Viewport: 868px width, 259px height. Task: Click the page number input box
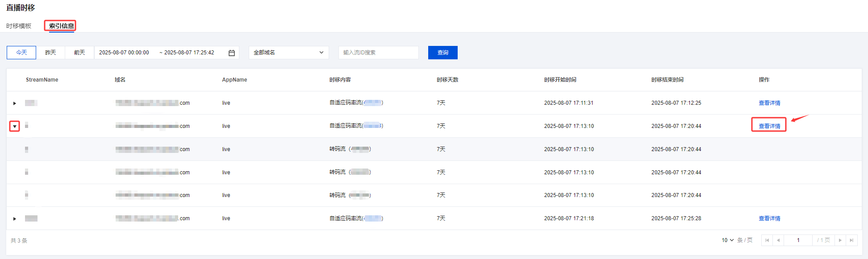point(798,240)
